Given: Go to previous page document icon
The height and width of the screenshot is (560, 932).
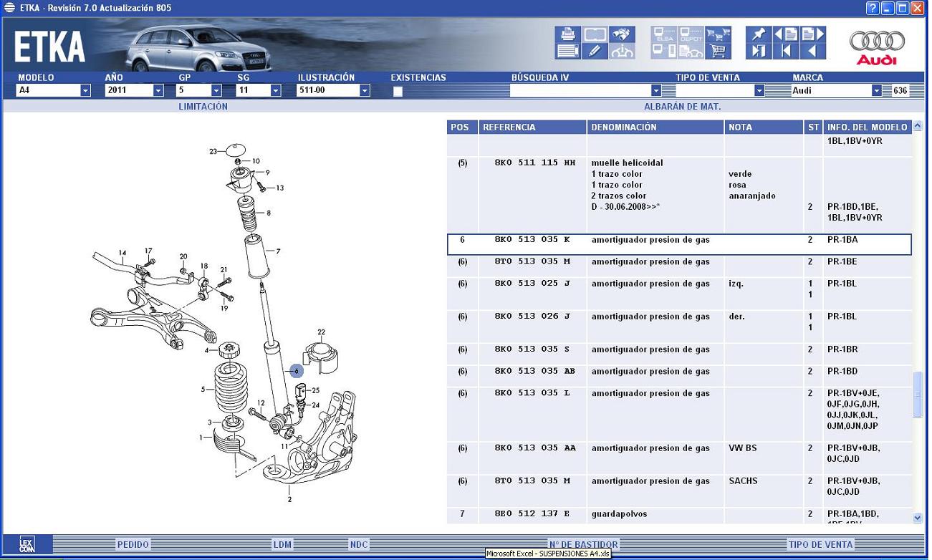Looking at the screenshot, I should 786,34.
